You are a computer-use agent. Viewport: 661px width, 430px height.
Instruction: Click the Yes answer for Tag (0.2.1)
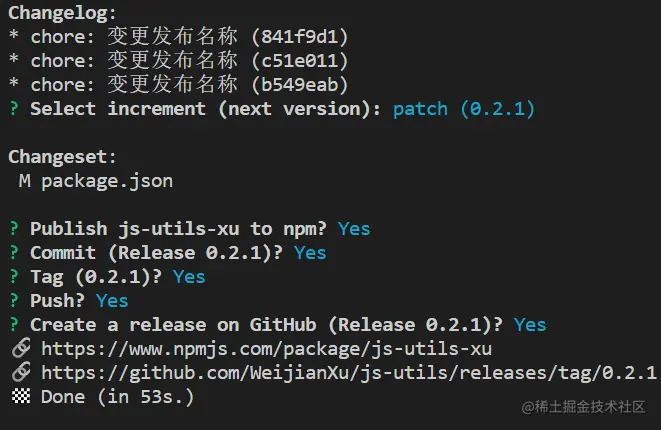(189, 277)
